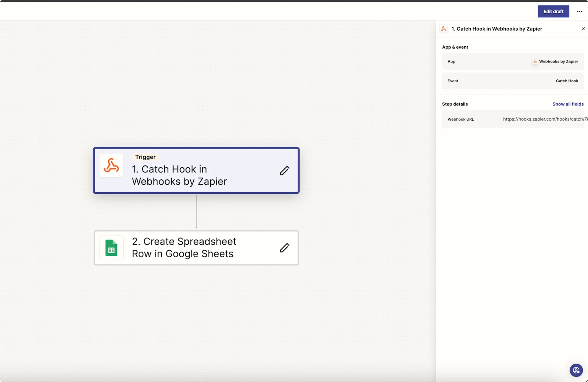Click the connector arrow between the two steps

(x=196, y=213)
